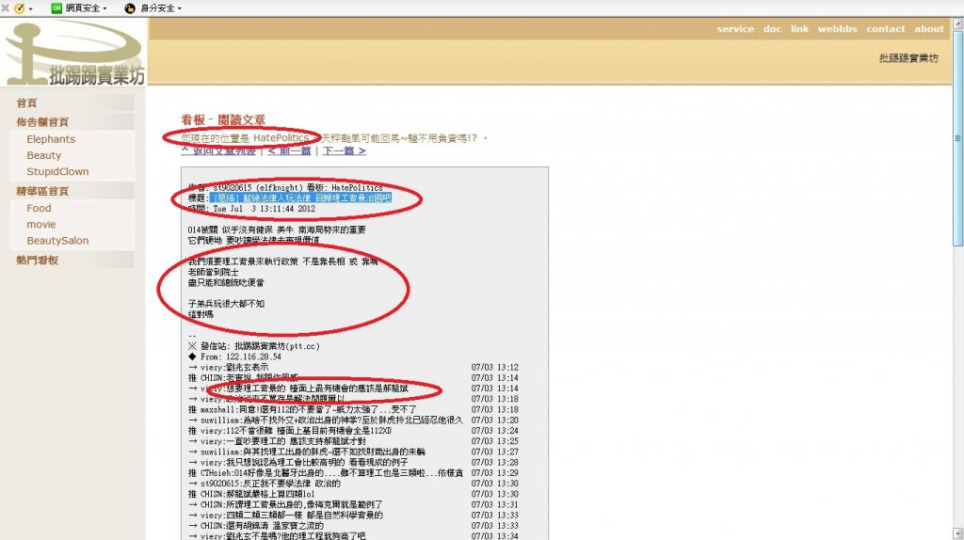Click the green 網頁安全 icon
964x540 pixels.
tap(56, 8)
